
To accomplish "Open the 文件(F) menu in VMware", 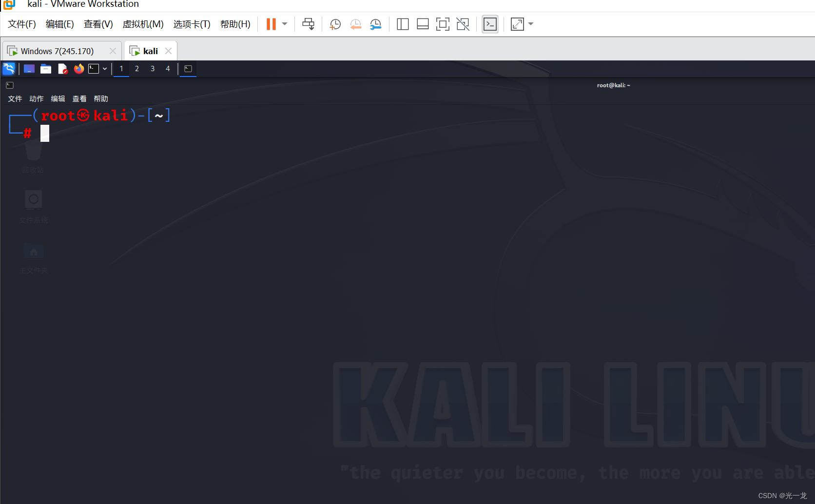I will [x=22, y=24].
